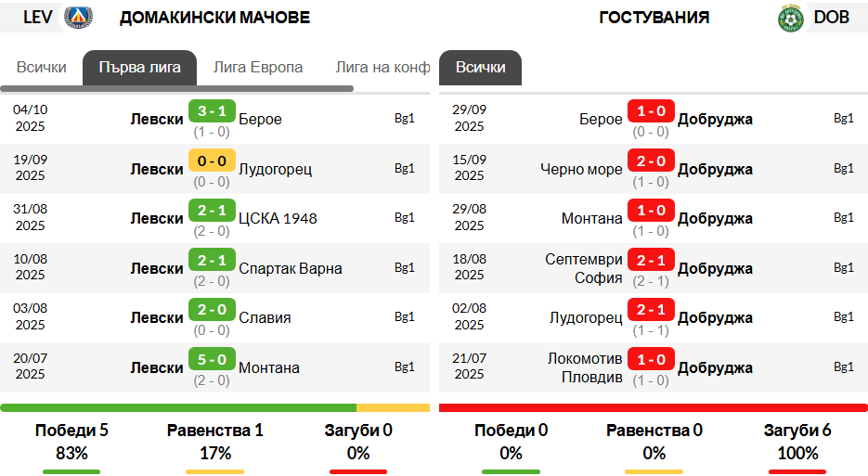Click the red away results progress bar
Viewport: 868px width, 476px height.
(x=653, y=407)
